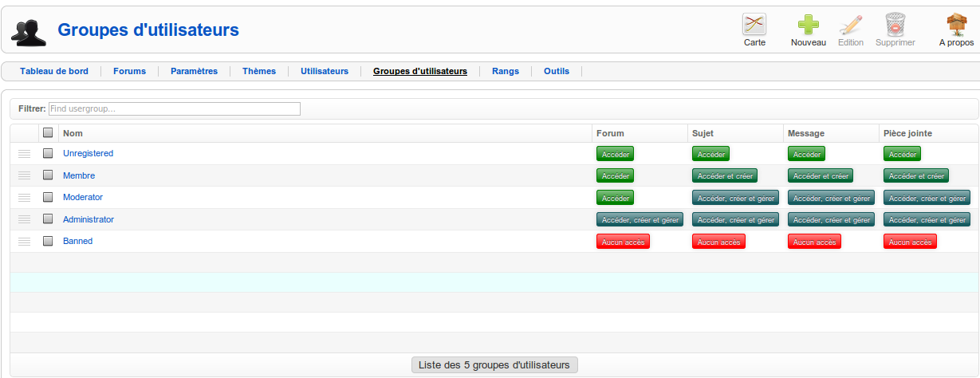The height and width of the screenshot is (378, 980).
Task: Click the Edition pencil icon
Action: [x=850, y=25]
